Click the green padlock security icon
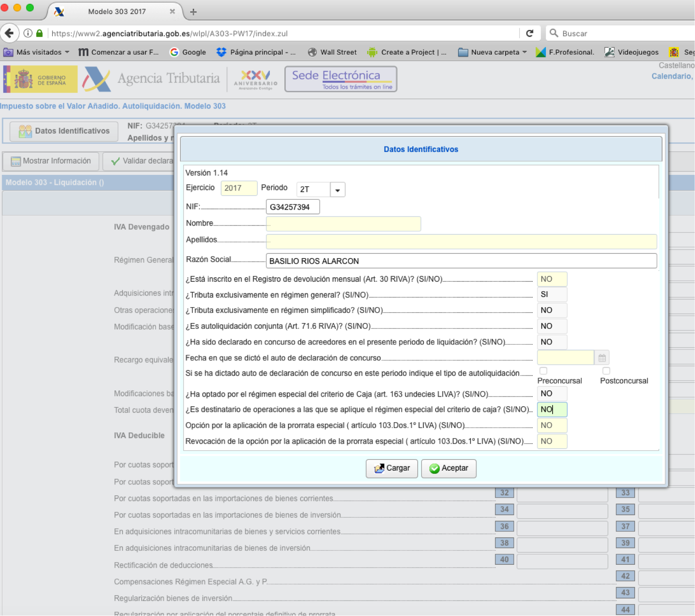 pos(40,33)
